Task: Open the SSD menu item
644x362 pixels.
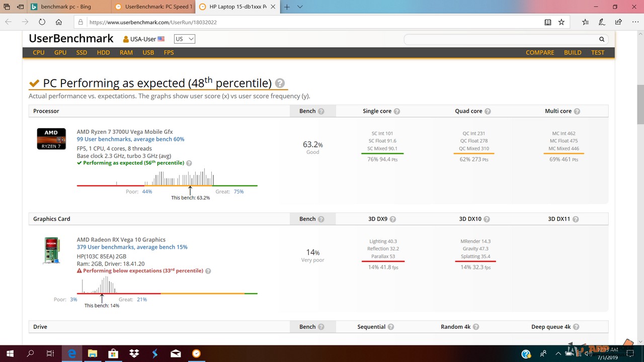Action: (x=82, y=52)
